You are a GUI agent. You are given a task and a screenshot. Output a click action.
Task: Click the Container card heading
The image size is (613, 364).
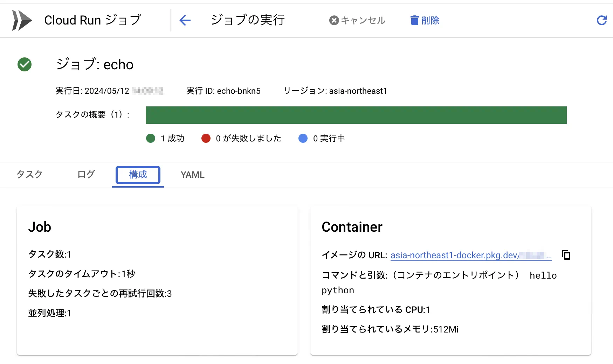coord(352,227)
